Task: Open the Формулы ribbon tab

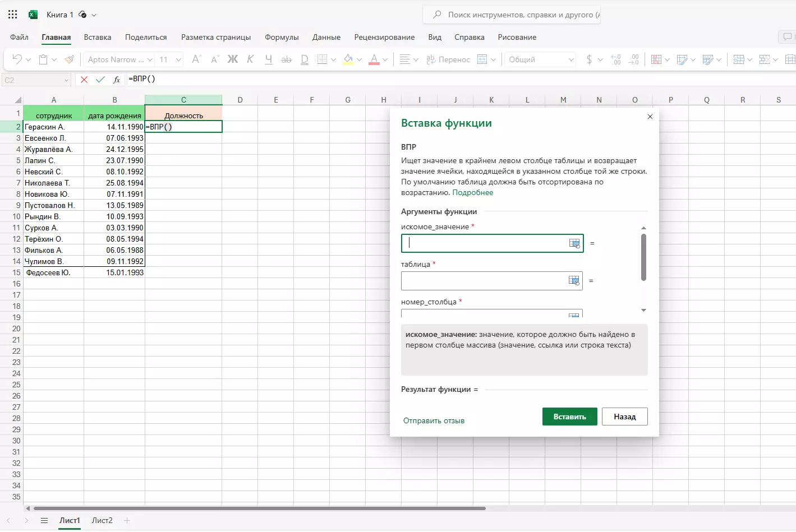Action: tap(282, 37)
